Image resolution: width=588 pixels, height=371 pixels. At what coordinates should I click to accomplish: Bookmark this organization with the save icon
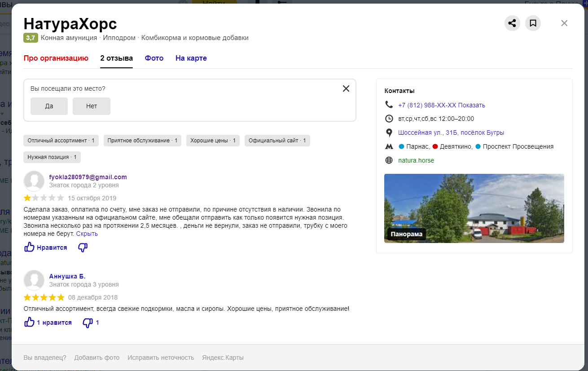point(533,23)
